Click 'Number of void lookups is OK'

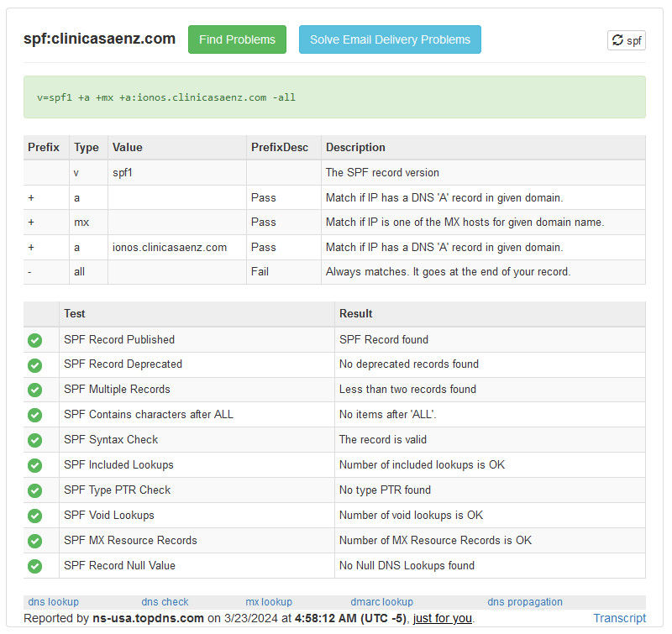pyautogui.click(x=411, y=515)
